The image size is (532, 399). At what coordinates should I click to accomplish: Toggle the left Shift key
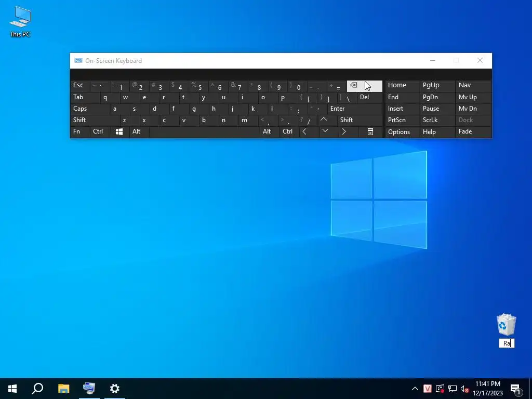tap(95, 120)
